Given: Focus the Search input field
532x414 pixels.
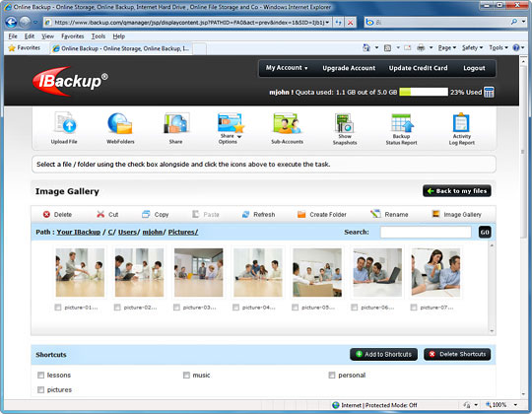Looking at the screenshot, I should [x=426, y=232].
